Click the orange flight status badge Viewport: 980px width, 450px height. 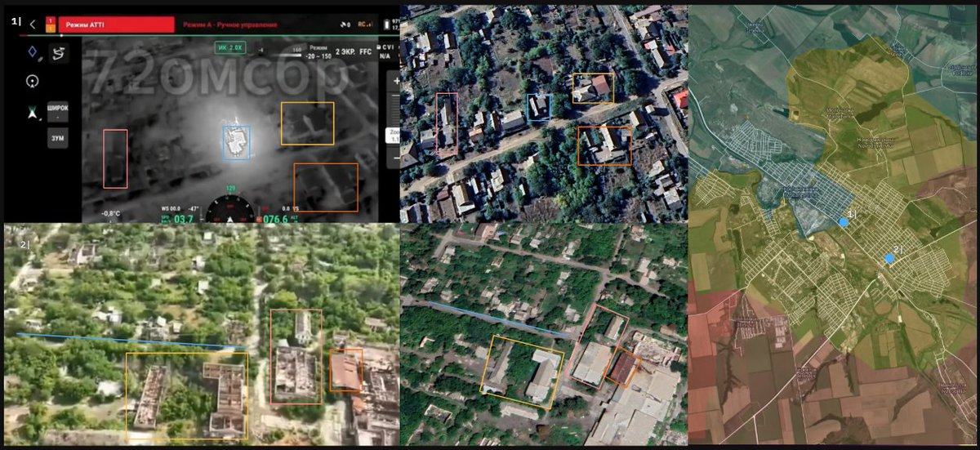[50, 25]
